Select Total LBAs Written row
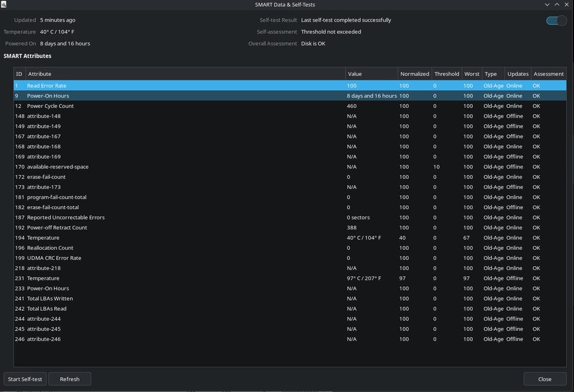 coord(290,298)
